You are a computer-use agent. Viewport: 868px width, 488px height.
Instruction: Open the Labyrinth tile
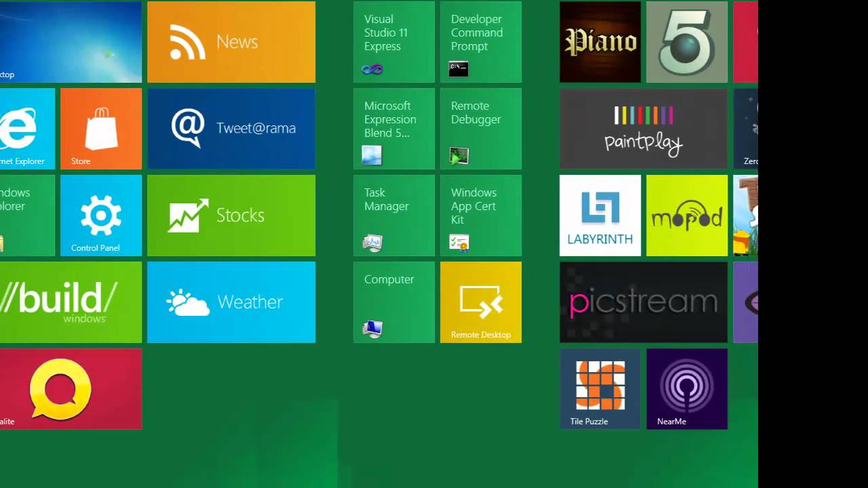[600, 216]
